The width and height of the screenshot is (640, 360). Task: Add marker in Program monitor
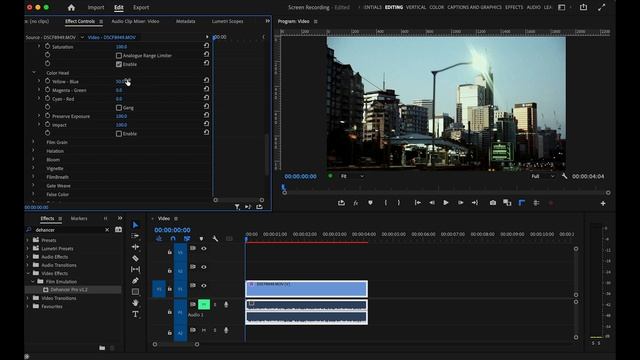click(x=370, y=202)
